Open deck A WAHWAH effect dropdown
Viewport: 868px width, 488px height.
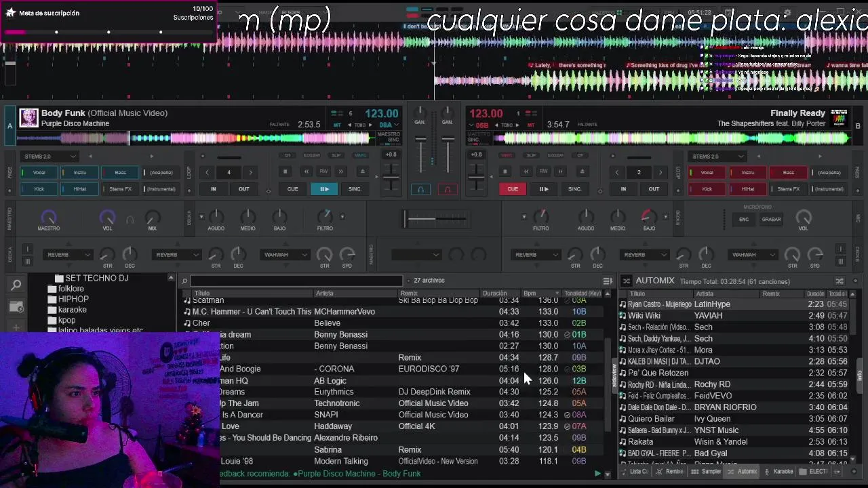(x=285, y=255)
